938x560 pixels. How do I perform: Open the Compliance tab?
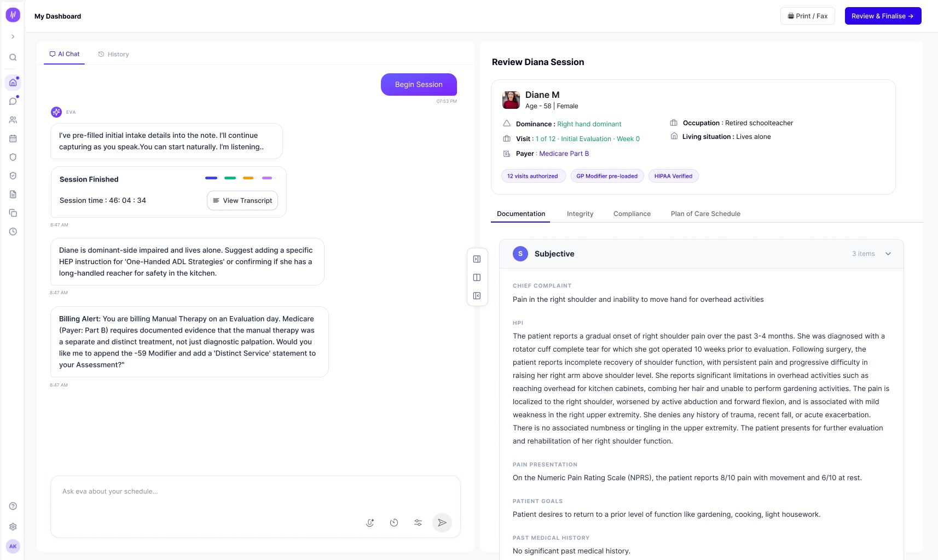[x=632, y=214]
